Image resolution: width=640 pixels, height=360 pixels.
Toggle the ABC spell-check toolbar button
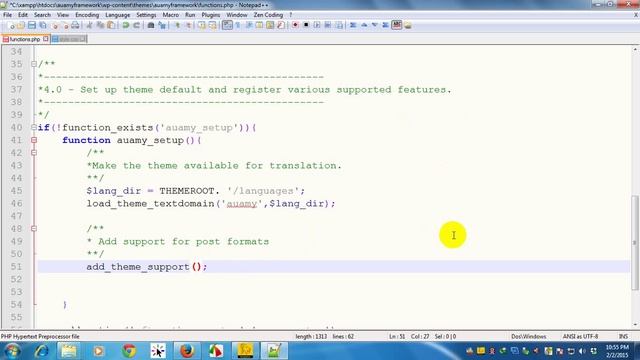tap(396, 25)
